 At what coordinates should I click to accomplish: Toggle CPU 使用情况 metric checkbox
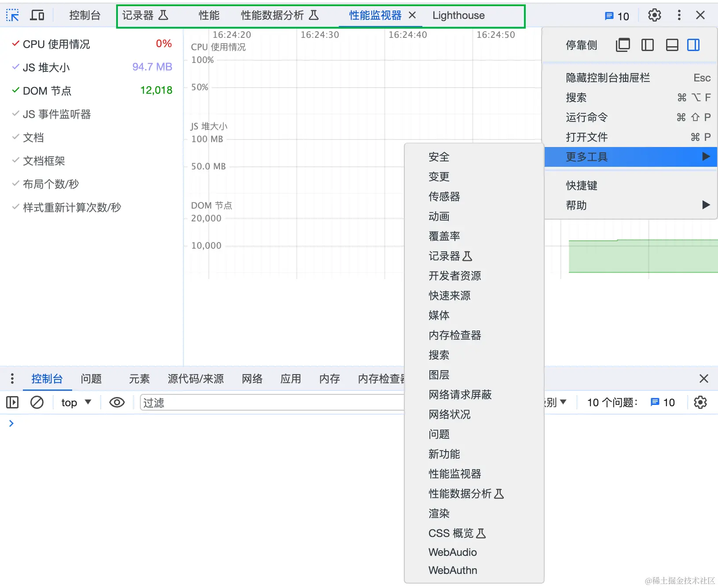pyautogui.click(x=16, y=44)
